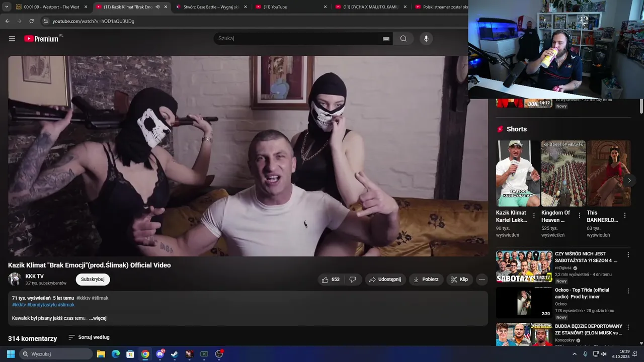Open the Chrome tab search dropdown

click(7, 7)
